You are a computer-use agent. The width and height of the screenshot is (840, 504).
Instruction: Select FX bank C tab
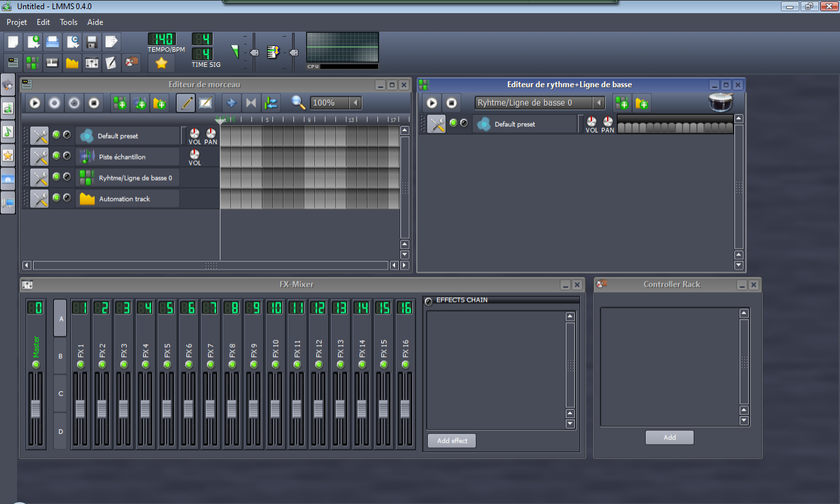60,393
